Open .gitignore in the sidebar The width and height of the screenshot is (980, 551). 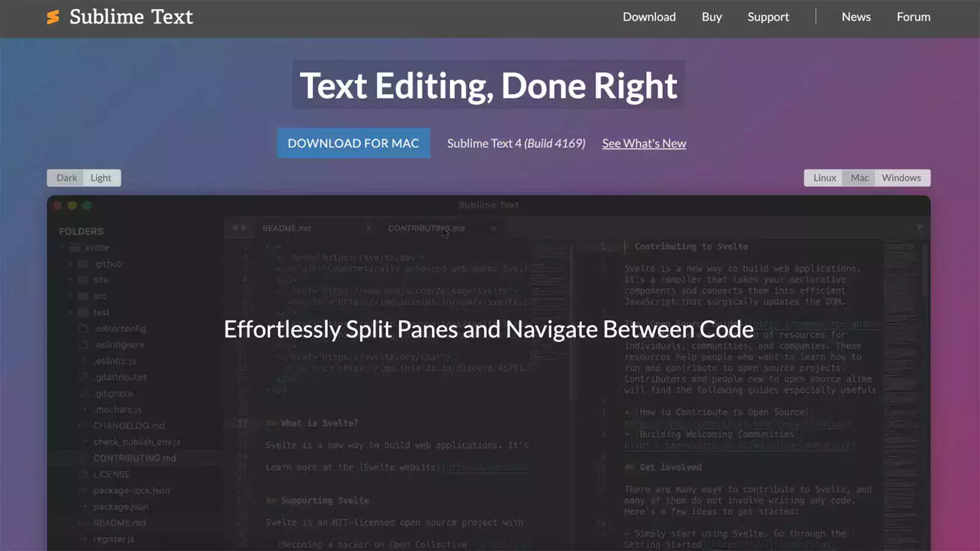[x=113, y=394]
